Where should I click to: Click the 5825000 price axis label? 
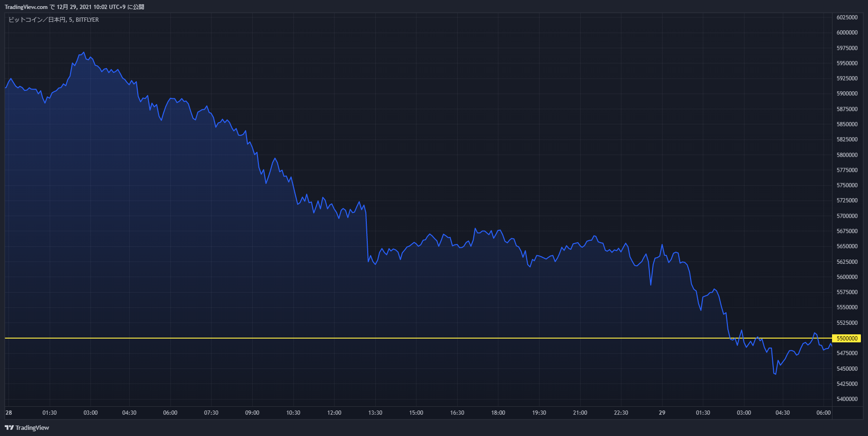coord(847,140)
